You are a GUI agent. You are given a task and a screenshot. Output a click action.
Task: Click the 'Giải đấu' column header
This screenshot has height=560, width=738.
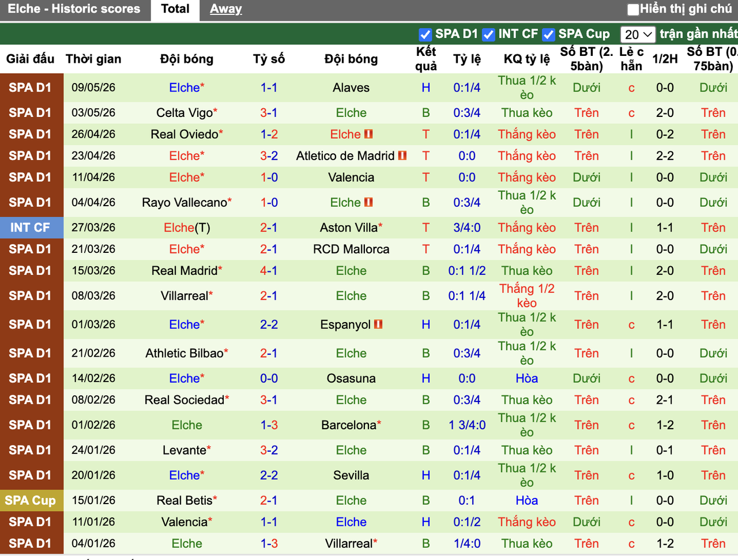click(x=30, y=59)
